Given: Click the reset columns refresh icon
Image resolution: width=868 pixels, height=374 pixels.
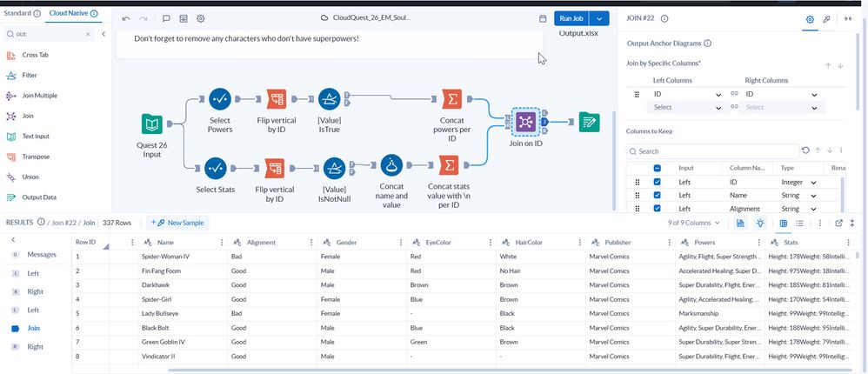Looking at the screenshot, I should coord(805,150).
